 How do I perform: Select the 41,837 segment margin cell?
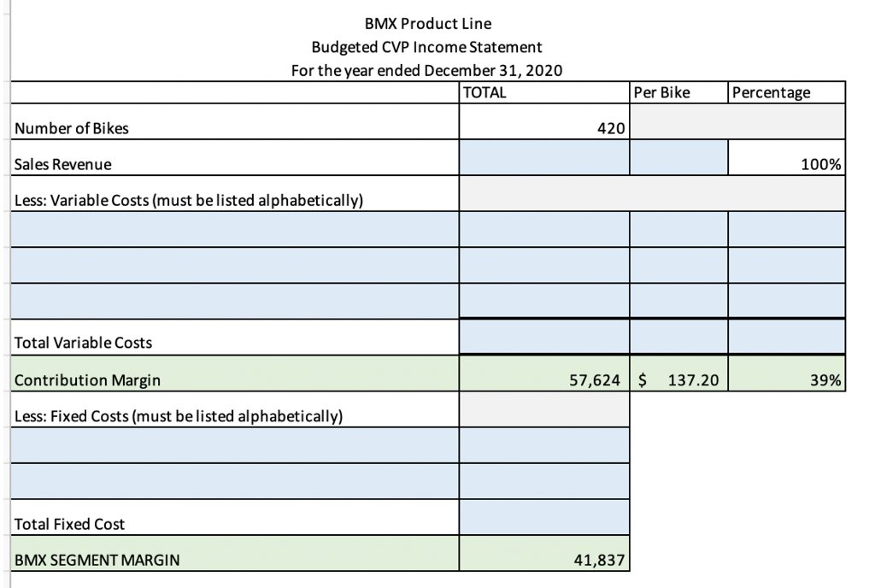click(544, 553)
